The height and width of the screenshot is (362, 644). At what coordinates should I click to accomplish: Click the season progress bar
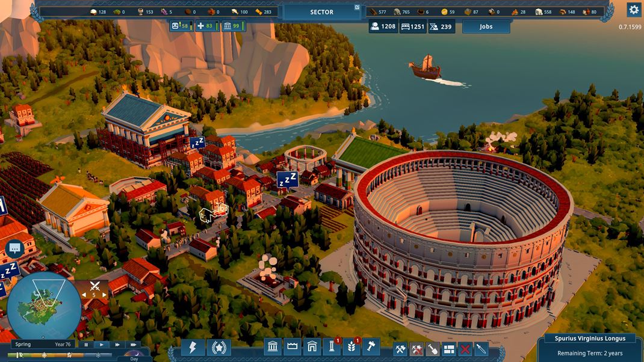point(61,355)
